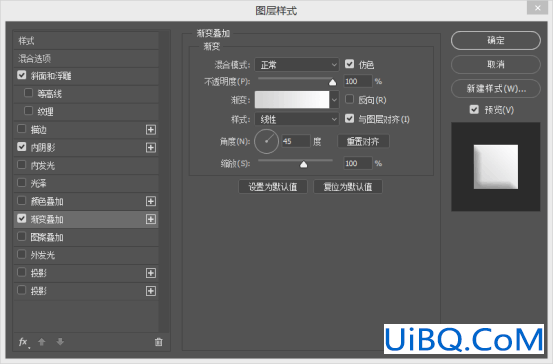Select the 光泽 label
Screen dimensions: 554x364
(x=39, y=183)
